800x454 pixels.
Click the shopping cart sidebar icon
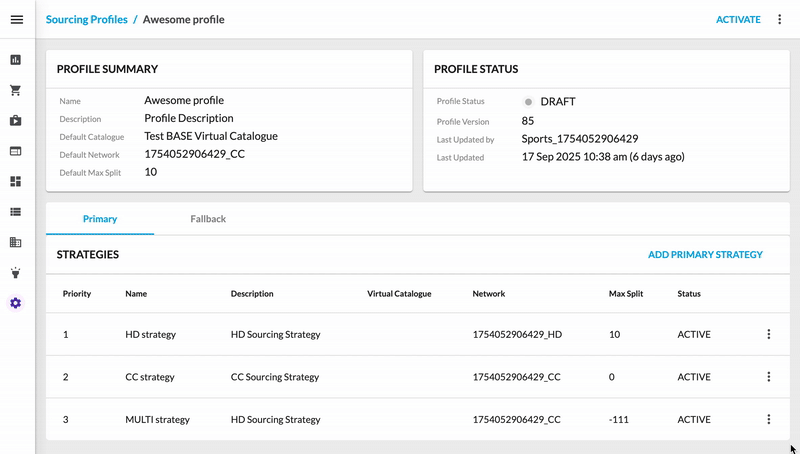(x=16, y=90)
